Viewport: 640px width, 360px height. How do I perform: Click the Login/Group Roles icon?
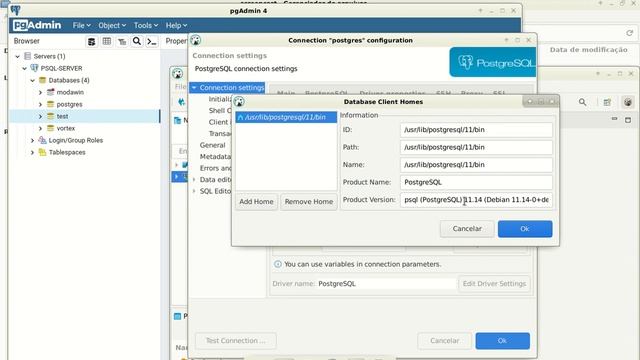42,140
